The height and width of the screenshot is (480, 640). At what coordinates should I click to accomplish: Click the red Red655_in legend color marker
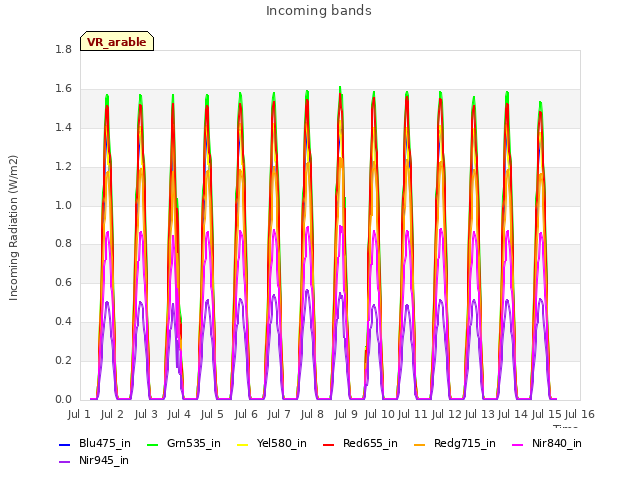(329, 444)
